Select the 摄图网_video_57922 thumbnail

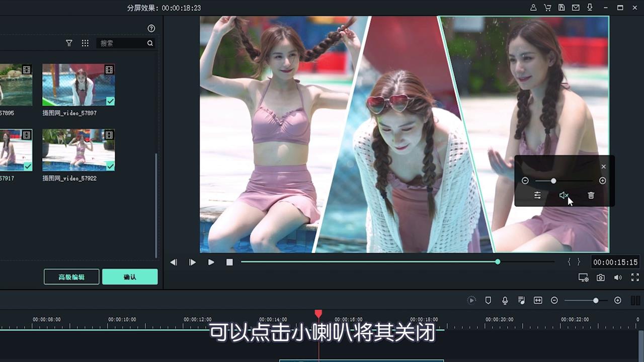[78, 150]
